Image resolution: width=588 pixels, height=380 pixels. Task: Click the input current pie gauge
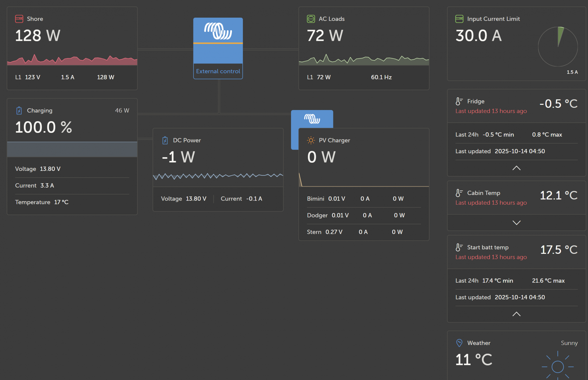pyautogui.click(x=558, y=46)
